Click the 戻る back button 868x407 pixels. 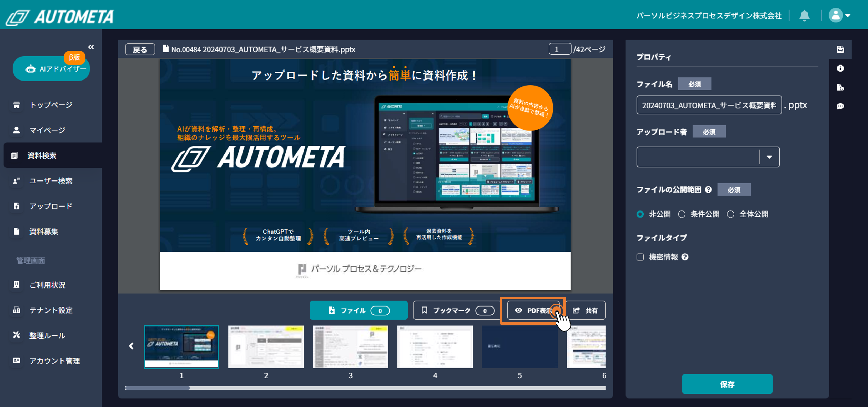(x=140, y=49)
